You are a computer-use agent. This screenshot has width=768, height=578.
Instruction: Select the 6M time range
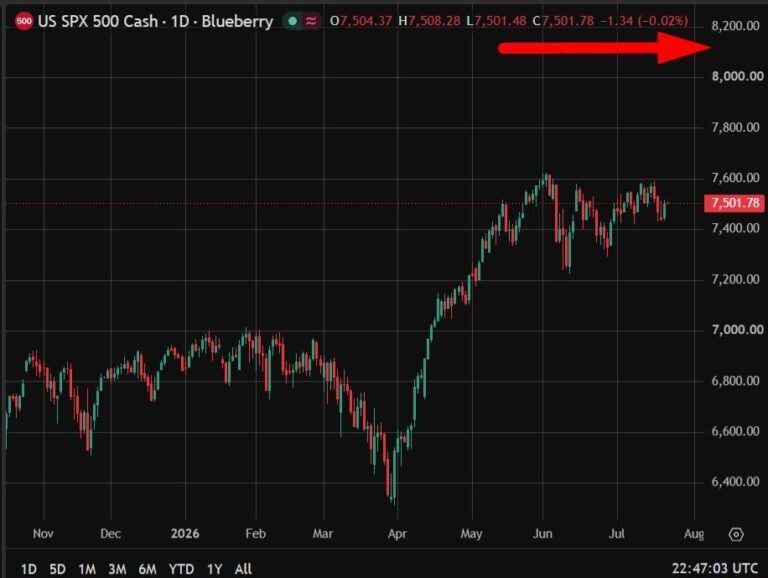147,569
